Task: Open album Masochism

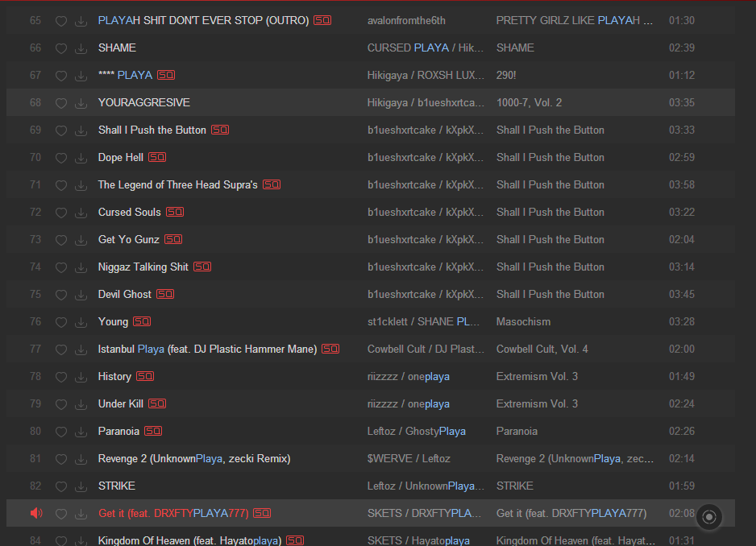Action: 523,322
